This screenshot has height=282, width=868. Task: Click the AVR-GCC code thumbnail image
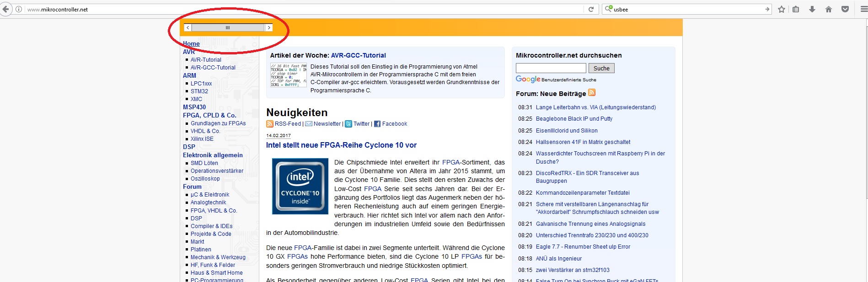point(289,75)
